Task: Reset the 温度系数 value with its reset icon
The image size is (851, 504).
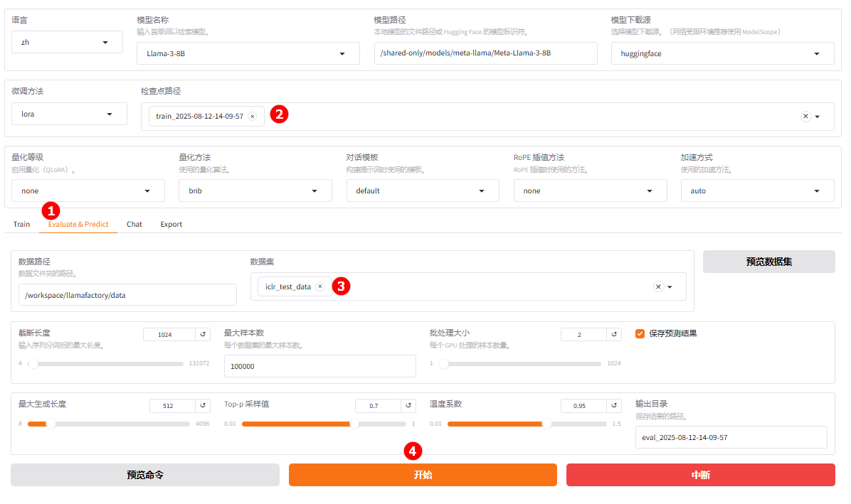Action: pyautogui.click(x=613, y=406)
